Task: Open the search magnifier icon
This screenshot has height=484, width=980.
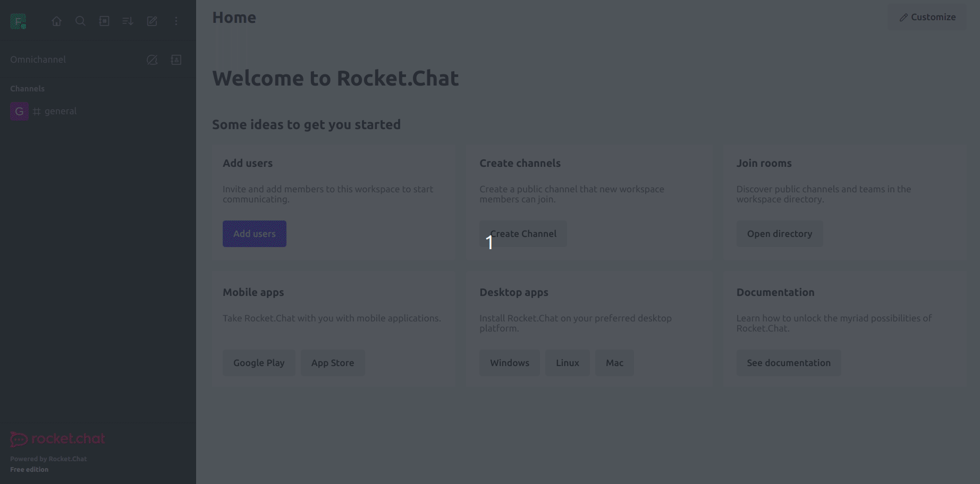Action: pyautogui.click(x=80, y=21)
